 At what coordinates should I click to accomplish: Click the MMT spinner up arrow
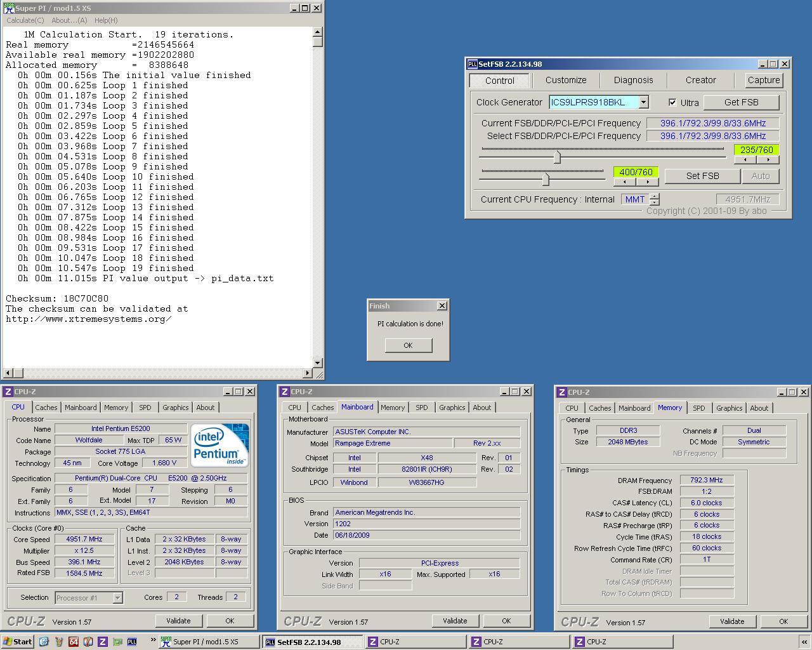point(654,196)
